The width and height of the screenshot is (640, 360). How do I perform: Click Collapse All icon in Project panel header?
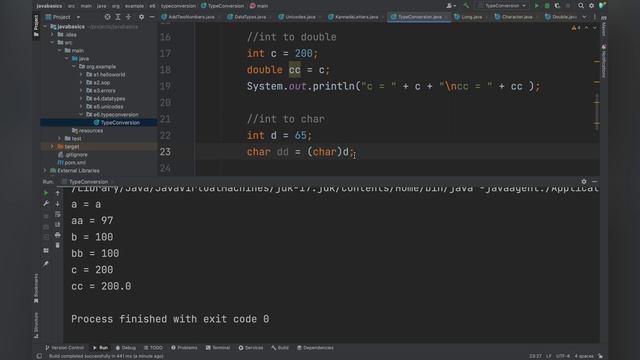(x=129, y=17)
